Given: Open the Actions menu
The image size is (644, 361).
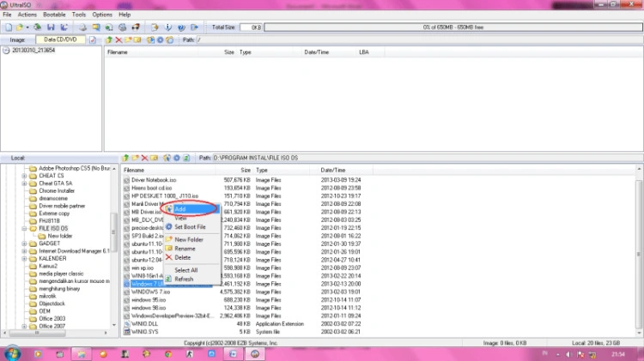Looking at the screenshot, I should 27,15.
